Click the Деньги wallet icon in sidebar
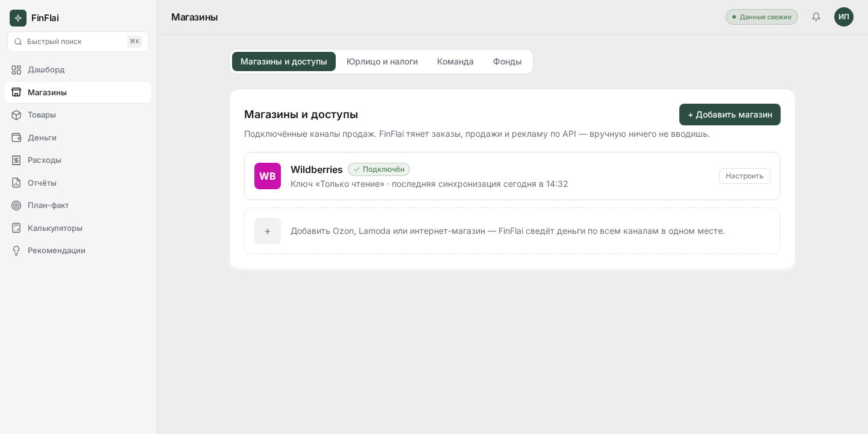The height and width of the screenshot is (434, 868). [16, 137]
